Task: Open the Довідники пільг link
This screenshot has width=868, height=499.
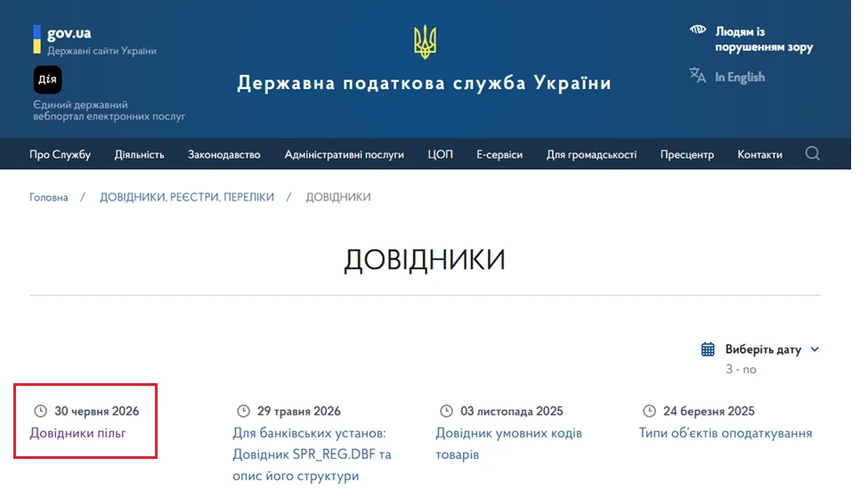Action: click(77, 432)
